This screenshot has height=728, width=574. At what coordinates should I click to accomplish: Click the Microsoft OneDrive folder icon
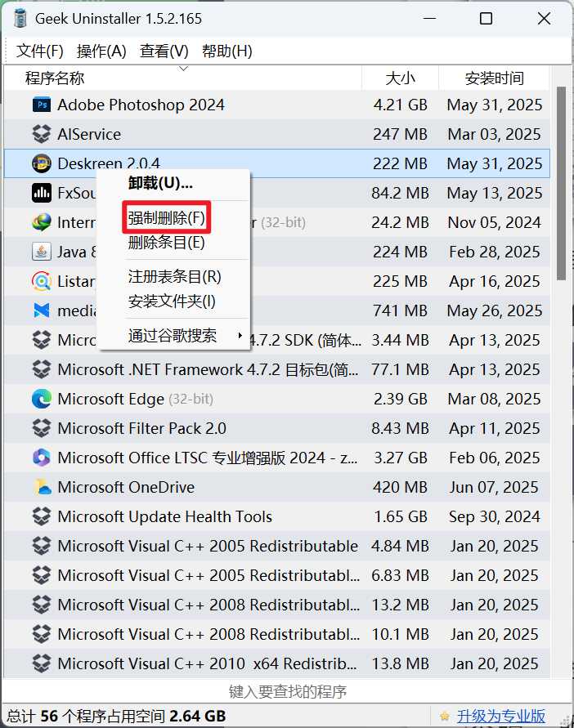(42, 487)
